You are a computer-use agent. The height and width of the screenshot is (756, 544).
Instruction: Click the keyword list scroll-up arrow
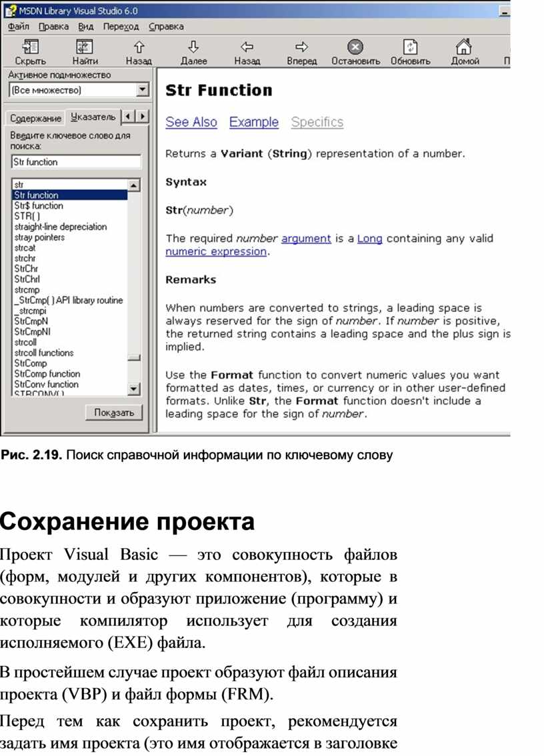(x=134, y=185)
